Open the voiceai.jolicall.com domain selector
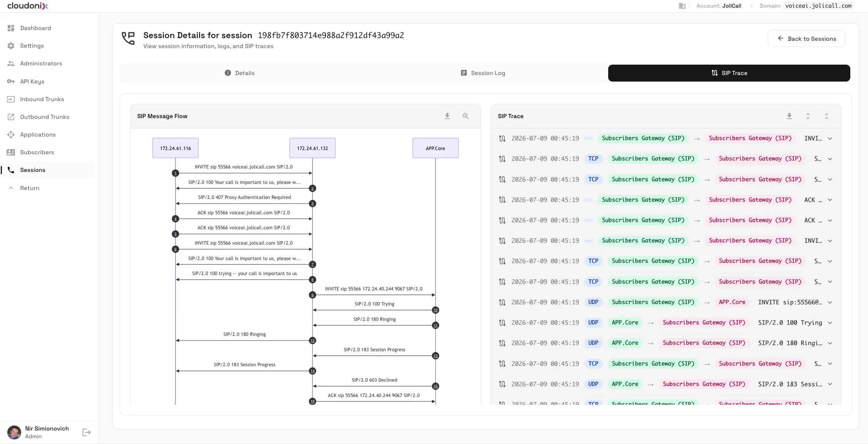The height and width of the screenshot is (444, 868). [x=818, y=6]
